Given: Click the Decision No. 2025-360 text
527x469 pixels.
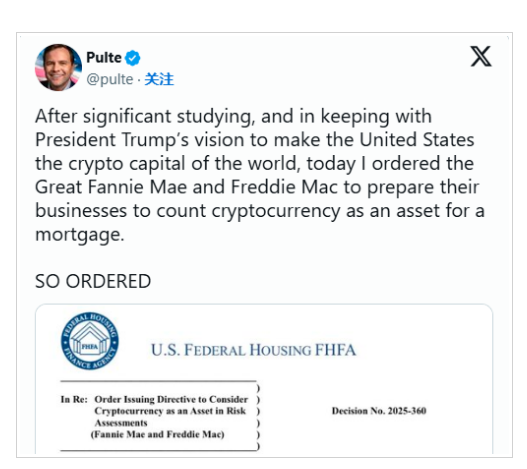Looking at the screenshot, I should (379, 411).
